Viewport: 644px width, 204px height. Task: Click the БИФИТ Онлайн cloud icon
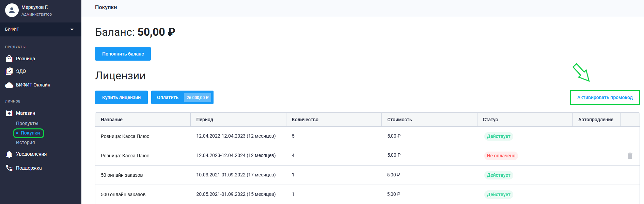pyautogui.click(x=9, y=85)
